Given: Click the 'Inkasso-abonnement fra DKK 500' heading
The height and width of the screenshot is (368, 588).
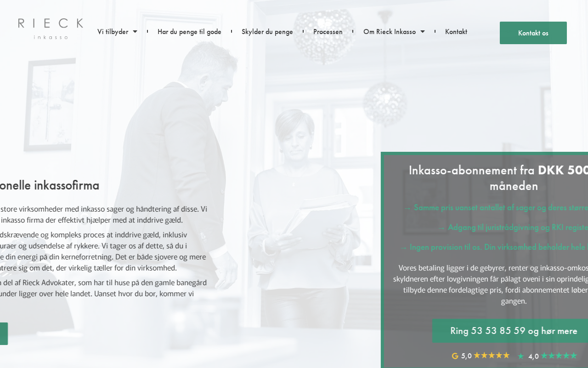Looking at the screenshot, I should (x=498, y=178).
